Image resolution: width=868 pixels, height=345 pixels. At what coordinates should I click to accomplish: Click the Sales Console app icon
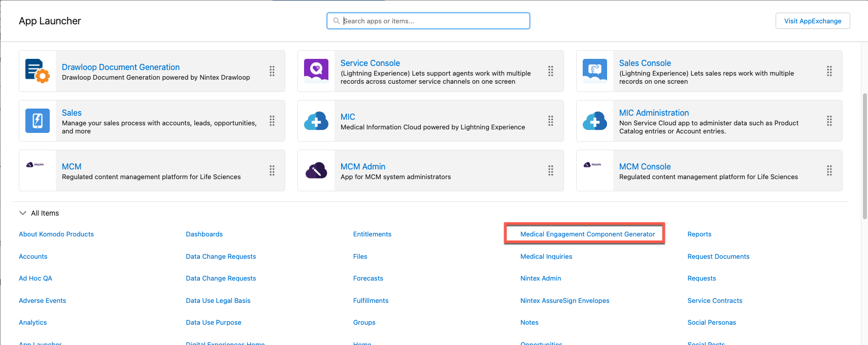pyautogui.click(x=594, y=71)
